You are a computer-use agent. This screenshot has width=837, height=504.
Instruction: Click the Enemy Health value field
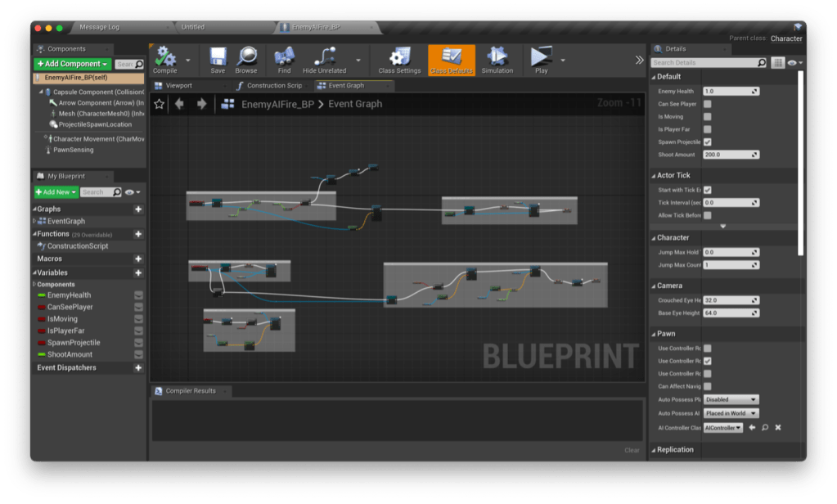click(726, 92)
